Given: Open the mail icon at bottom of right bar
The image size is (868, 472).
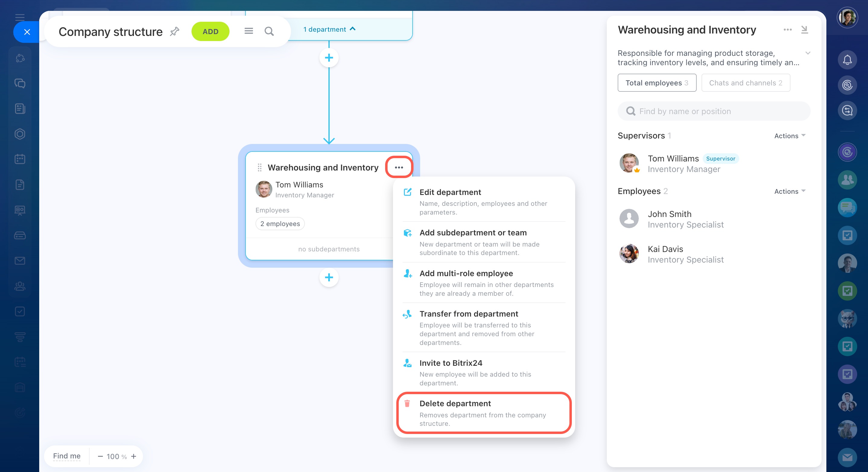Looking at the screenshot, I should tap(847, 457).
